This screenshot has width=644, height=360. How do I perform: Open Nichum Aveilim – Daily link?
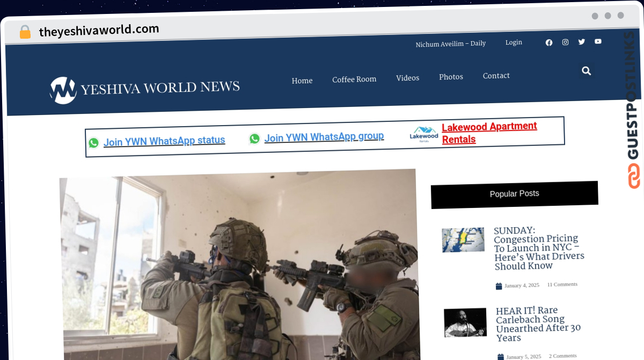(x=451, y=44)
